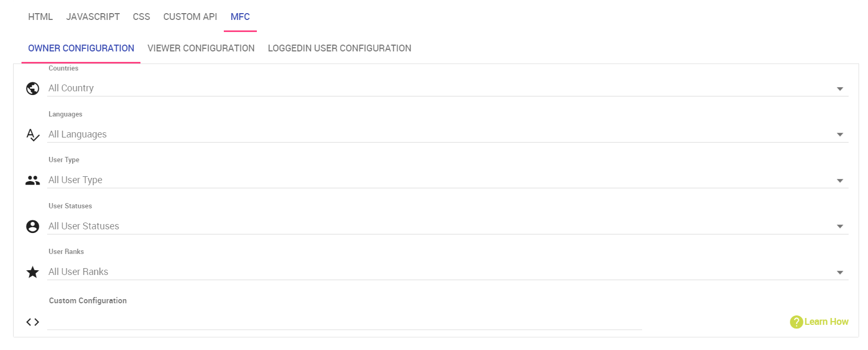The image size is (868, 350).
Task: Click the code brackets icon for Custom Configuration
Action: click(x=32, y=322)
